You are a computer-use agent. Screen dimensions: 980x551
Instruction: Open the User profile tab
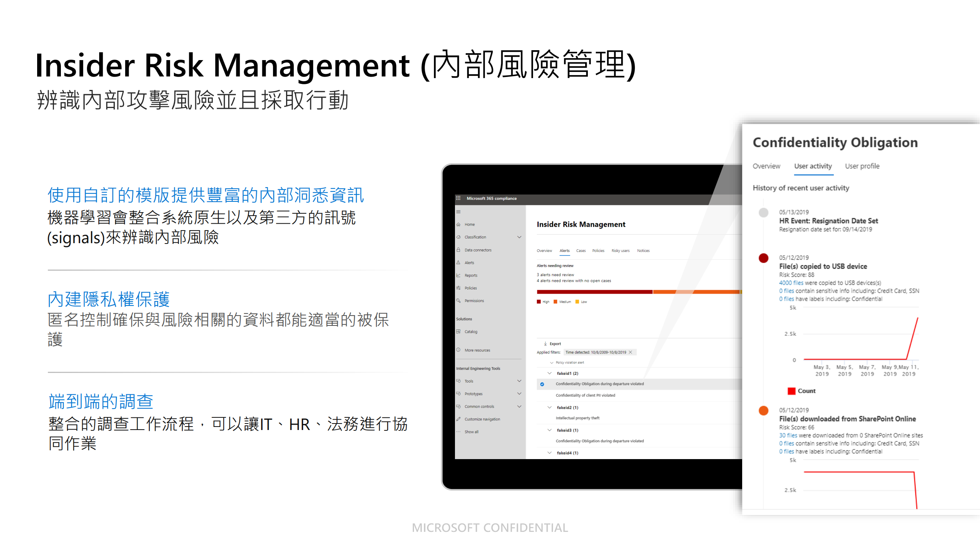pyautogui.click(x=862, y=166)
